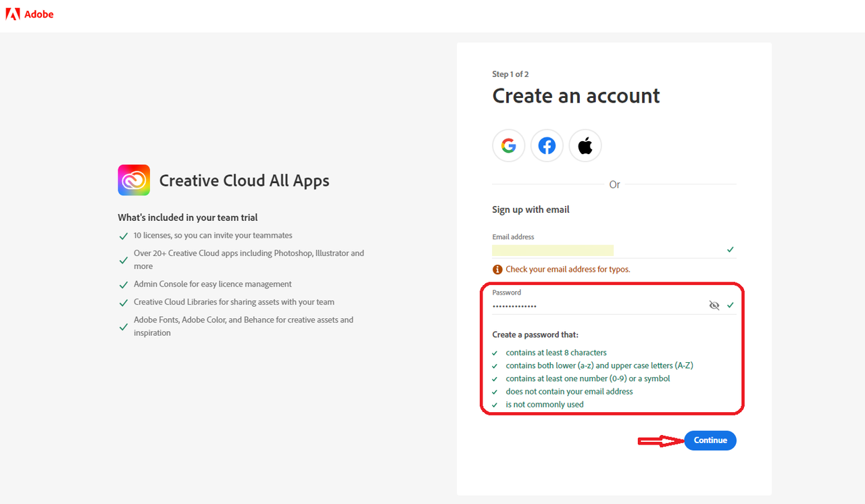The image size is (865, 504).
Task: Focus the Password input field
Action: pyautogui.click(x=599, y=306)
